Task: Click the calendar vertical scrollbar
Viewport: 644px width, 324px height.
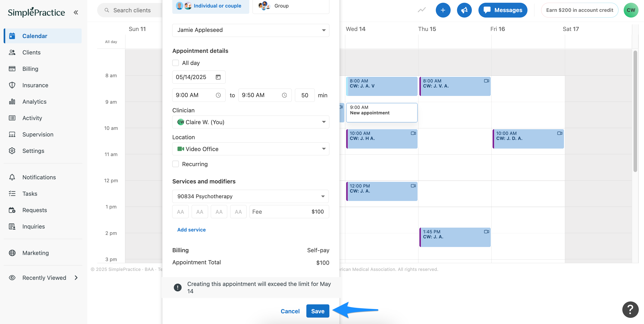Action: [x=635, y=111]
